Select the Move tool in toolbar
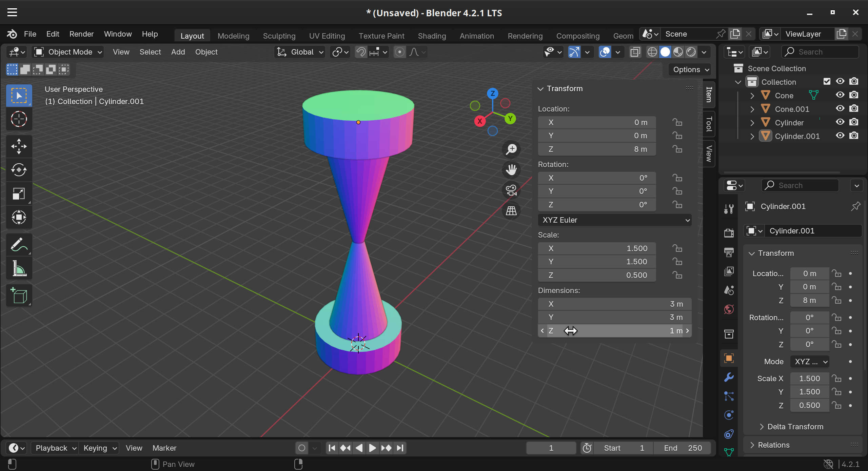 (19, 146)
